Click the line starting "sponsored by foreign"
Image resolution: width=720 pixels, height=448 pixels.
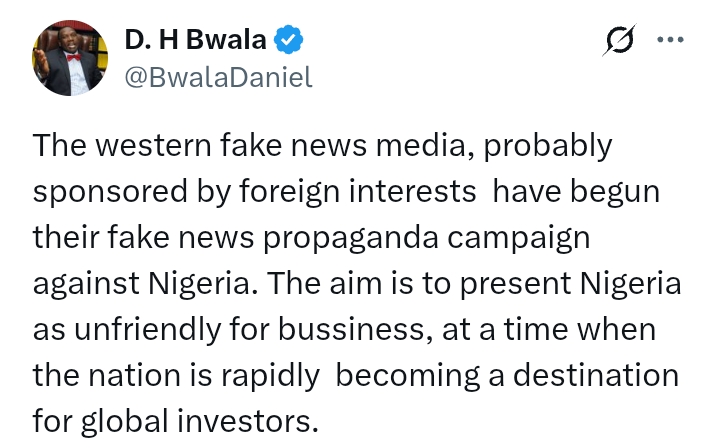(x=346, y=193)
